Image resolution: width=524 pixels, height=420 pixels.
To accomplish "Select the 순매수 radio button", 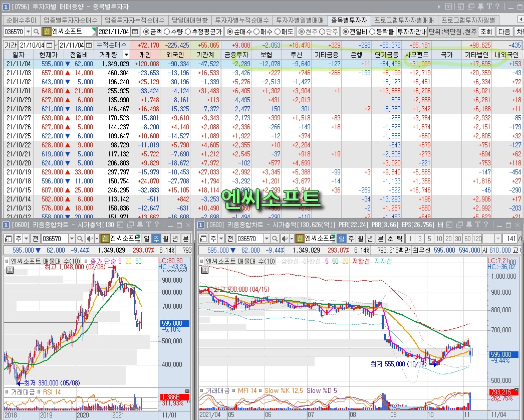I will (x=229, y=32).
